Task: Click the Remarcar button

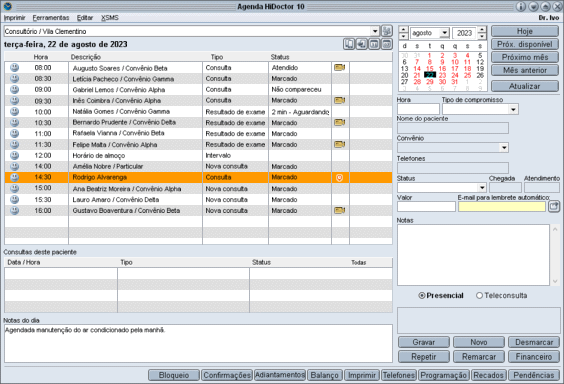Action: [479, 357]
